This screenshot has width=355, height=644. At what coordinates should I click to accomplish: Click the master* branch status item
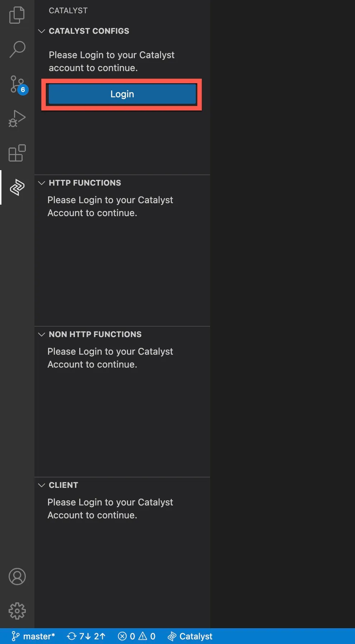tap(33, 636)
